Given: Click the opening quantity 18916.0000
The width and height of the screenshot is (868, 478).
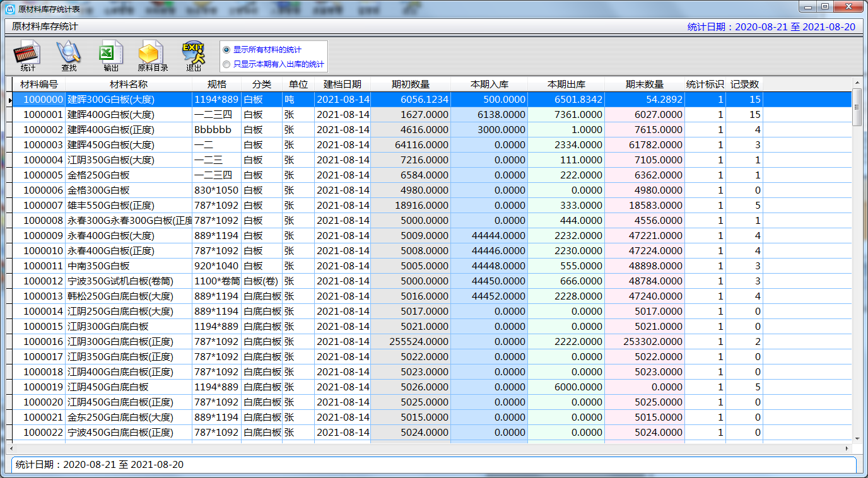Looking at the screenshot, I should 411,206.
